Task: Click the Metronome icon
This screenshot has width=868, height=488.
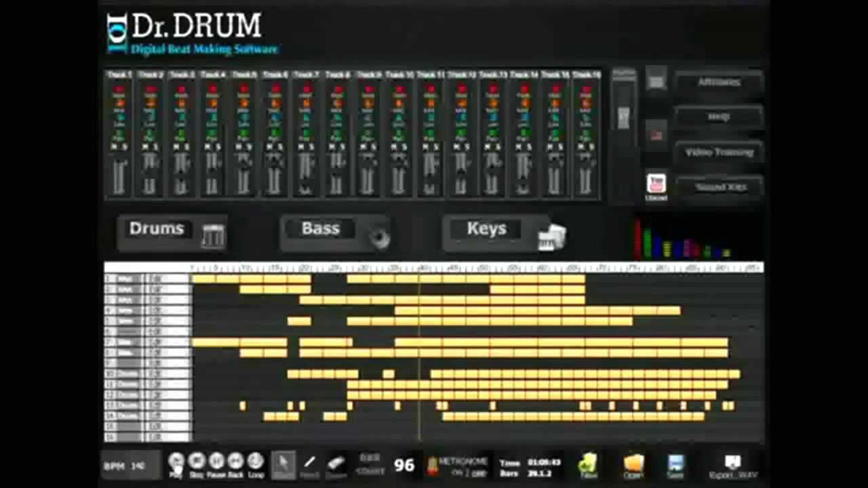Action: coord(431,465)
